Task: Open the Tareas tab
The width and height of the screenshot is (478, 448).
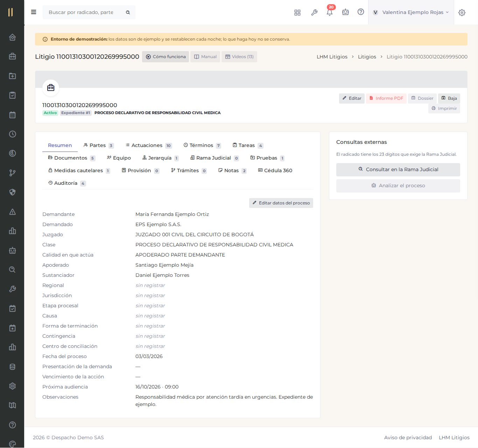Action: tap(248, 145)
